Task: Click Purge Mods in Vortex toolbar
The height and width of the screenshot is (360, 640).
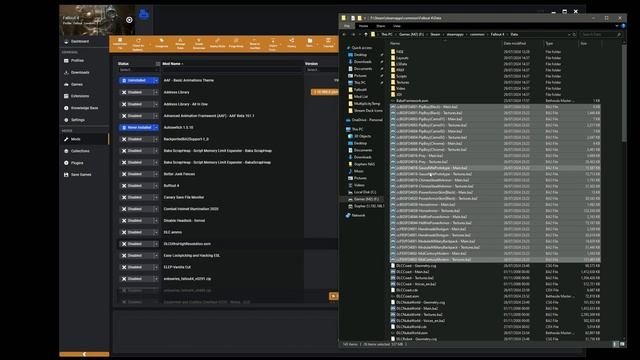Action: click(236, 43)
